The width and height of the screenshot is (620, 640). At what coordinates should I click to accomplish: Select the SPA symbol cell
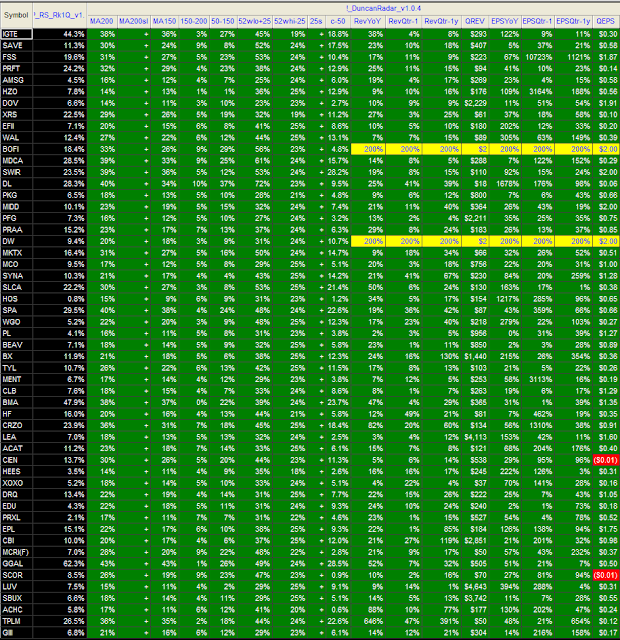pyautogui.click(x=16, y=310)
